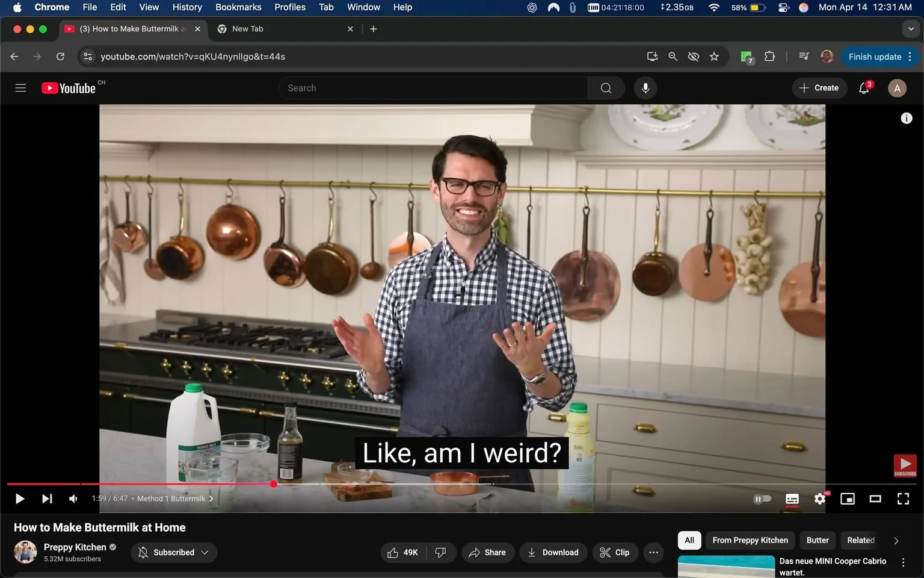The image size is (924, 578).
Task: Go forward in the browser
Action: (x=37, y=57)
